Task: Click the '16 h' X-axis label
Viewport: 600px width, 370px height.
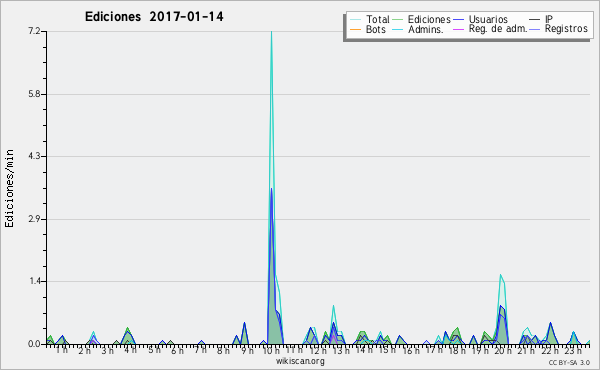Action: point(411,350)
